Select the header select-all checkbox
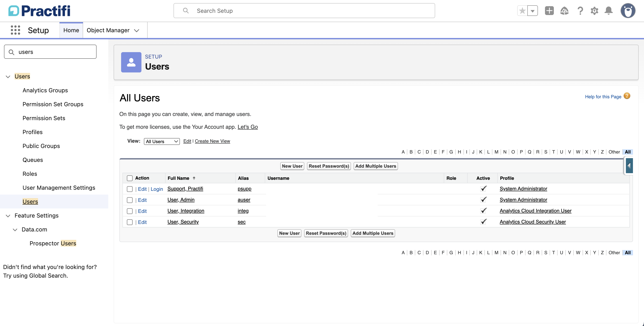The height and width of the screenshot is (326, 644). tap(130, 178)
